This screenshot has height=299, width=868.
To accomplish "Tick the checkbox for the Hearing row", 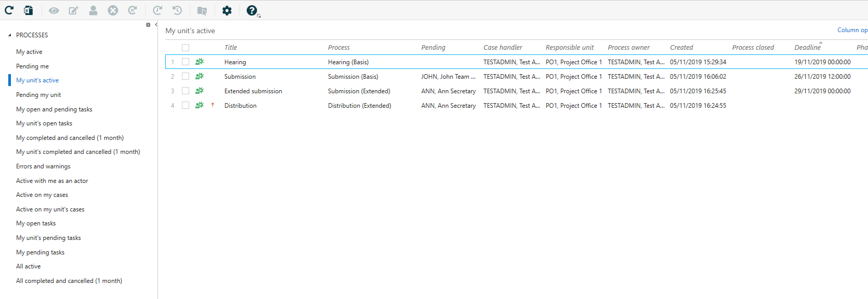I will [x=186, y=62].
